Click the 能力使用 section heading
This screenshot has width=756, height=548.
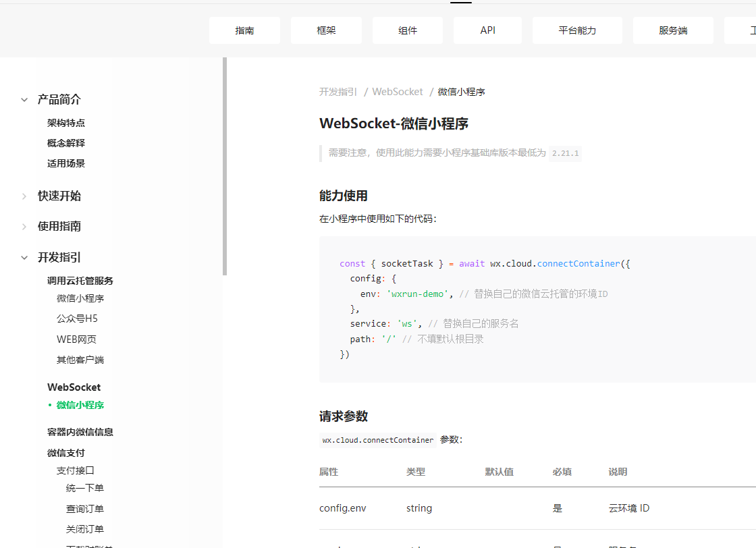click(x=344, y=196)
